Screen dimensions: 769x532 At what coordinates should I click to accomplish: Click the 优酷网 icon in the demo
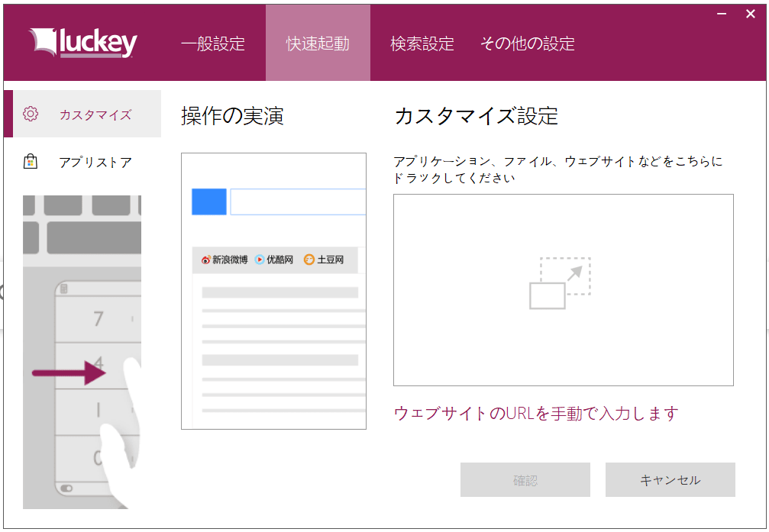tap(260, 260)
